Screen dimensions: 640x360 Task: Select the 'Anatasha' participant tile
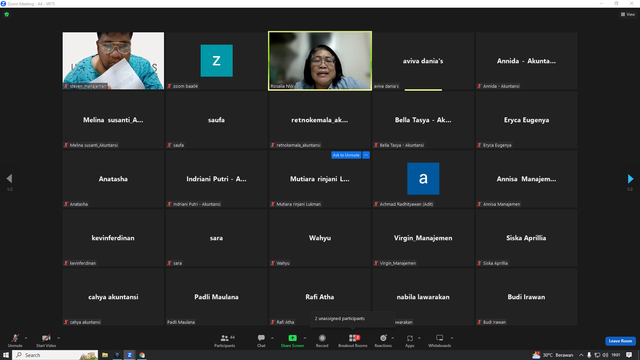(x=113, y=179)
